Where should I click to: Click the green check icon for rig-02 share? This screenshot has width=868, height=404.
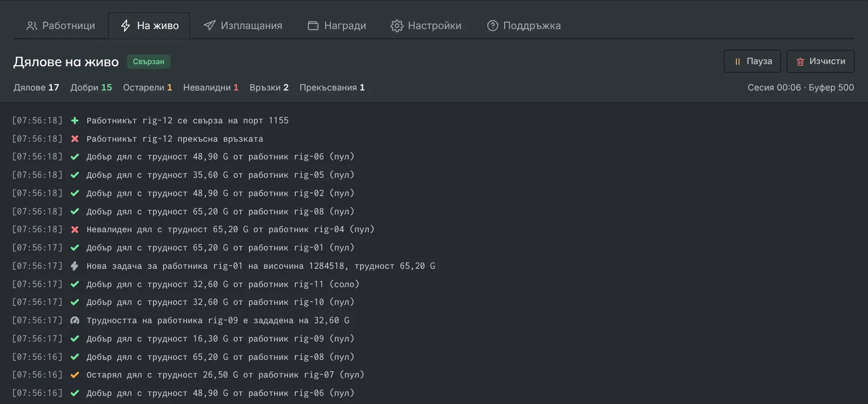click(75, 193)
